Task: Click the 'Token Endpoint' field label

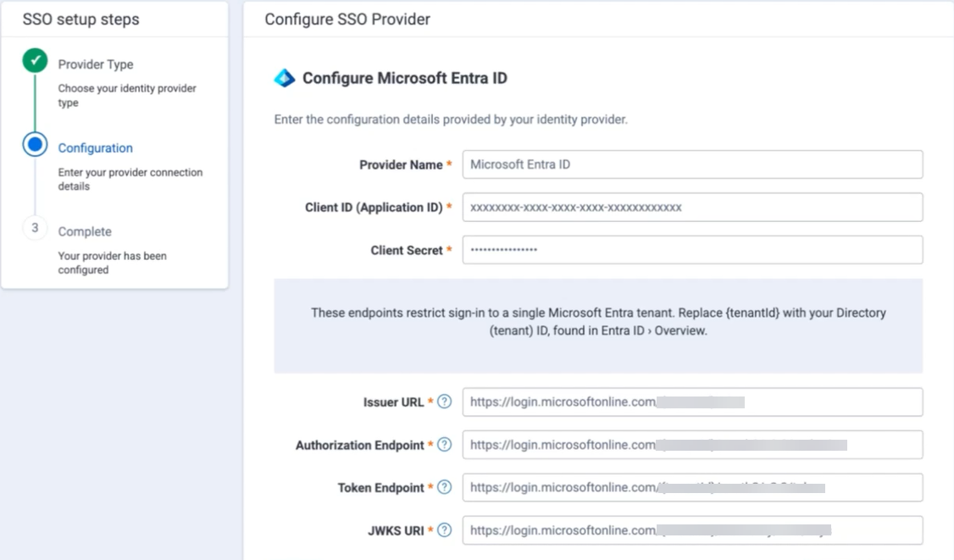Action: pos(381,488)
